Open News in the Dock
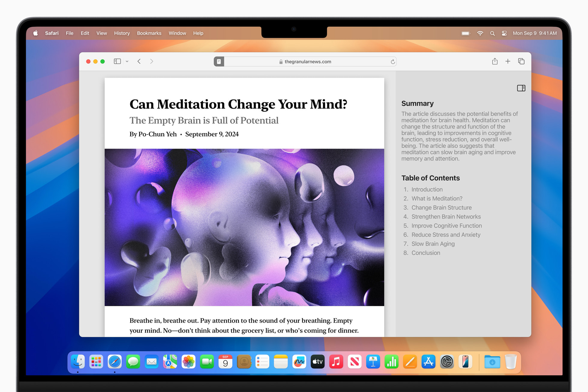The width and height of the screenshot is (588, 392). [355, 362]
